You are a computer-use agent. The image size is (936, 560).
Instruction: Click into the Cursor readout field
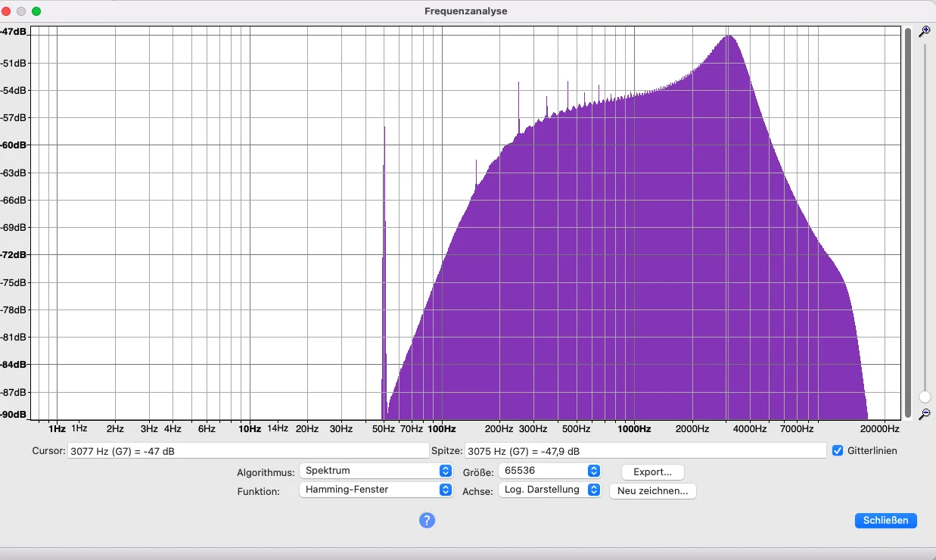pos(248,451)
